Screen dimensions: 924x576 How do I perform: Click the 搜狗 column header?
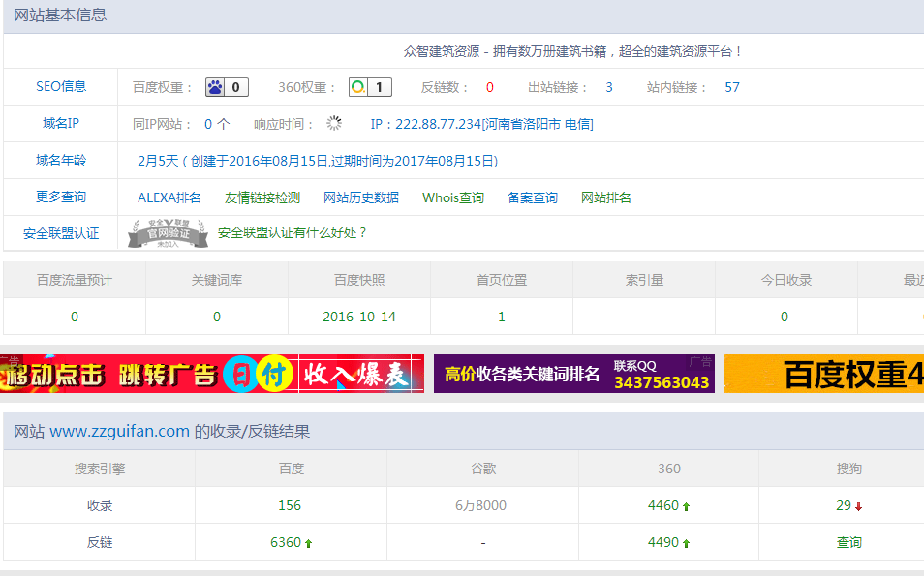[x=849, y=469]
